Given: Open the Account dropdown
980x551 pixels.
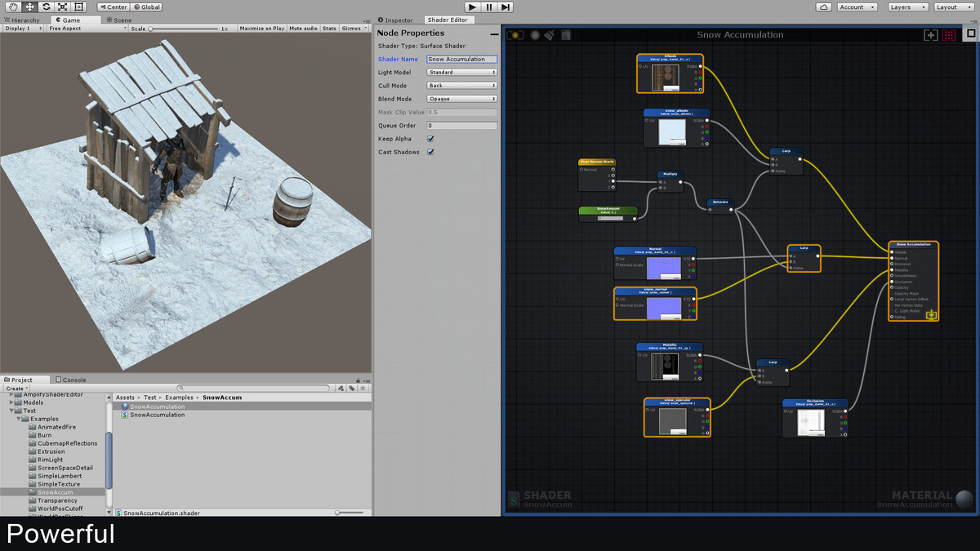Looking at the screenshot, I should click(857, 7).
